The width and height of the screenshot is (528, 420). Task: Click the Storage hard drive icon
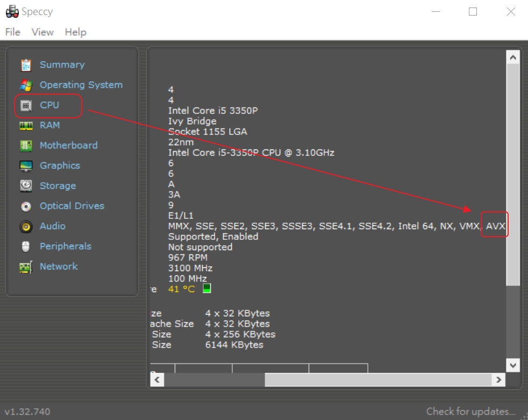[26, 186]
